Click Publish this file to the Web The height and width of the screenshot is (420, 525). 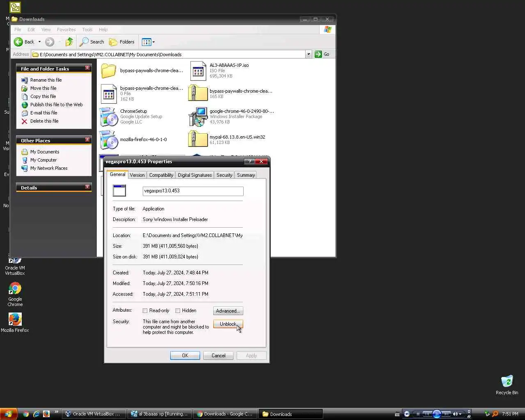pyautogui.click(x=57, y=105)
